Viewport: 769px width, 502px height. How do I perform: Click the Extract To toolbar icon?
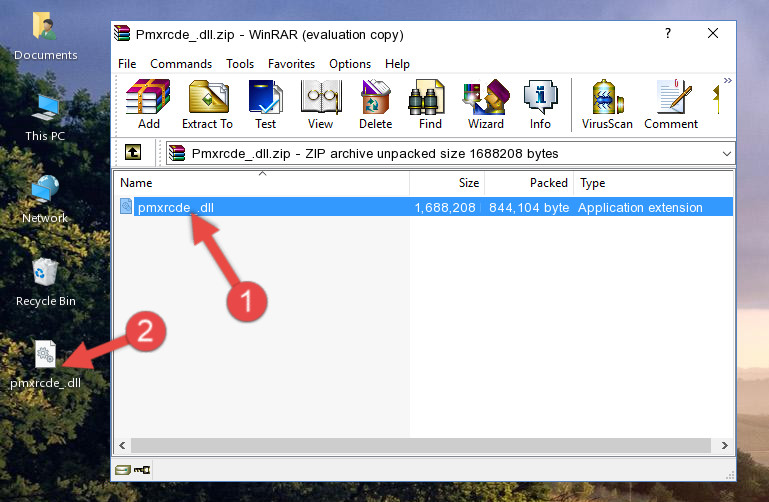click(207, 104)
